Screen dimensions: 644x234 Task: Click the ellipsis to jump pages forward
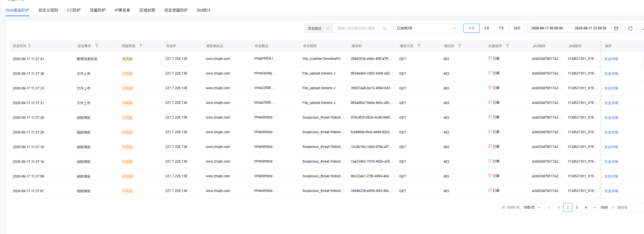point(595,207)
